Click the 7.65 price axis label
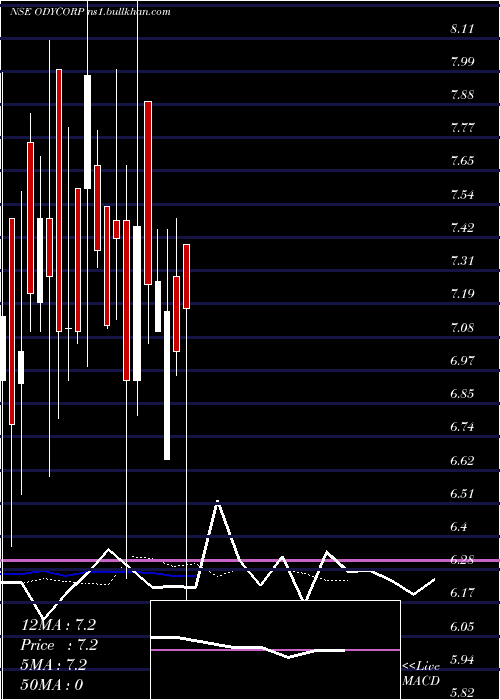 (462, 161)
